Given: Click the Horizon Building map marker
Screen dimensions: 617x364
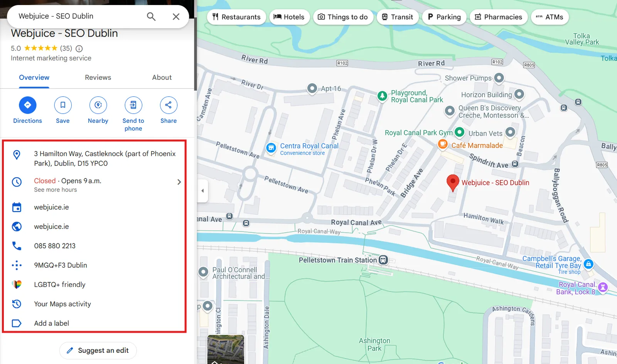Looking at the screenshot, I should coord(519,94).
